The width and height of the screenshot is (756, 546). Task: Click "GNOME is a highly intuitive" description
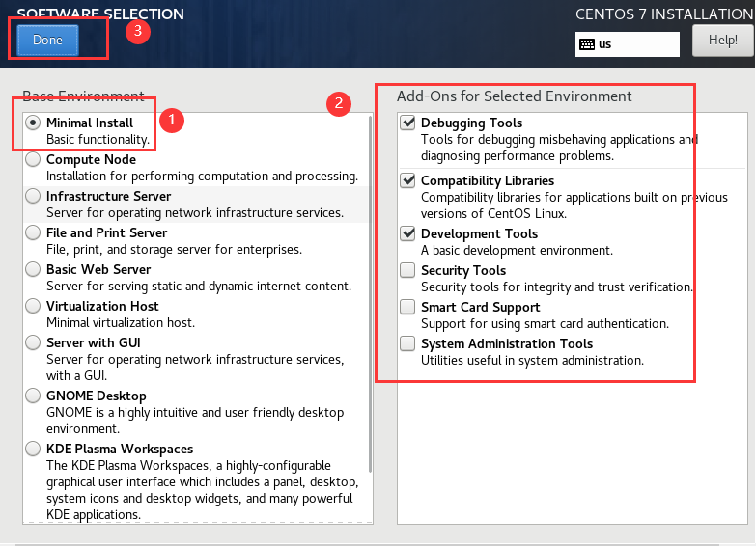point(195,421)
